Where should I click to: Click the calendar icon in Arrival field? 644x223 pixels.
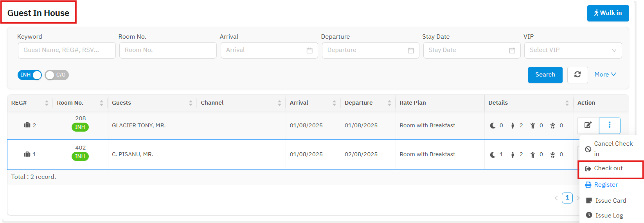pos(309,50)
